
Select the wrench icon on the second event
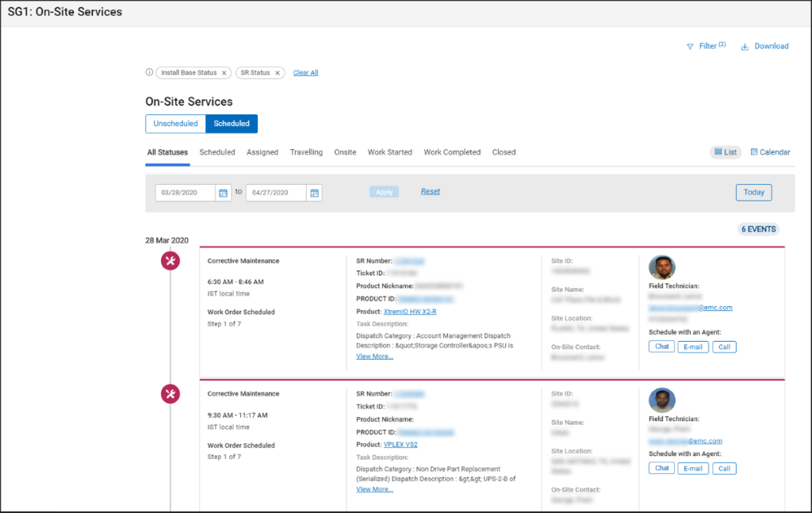point(170,393)
